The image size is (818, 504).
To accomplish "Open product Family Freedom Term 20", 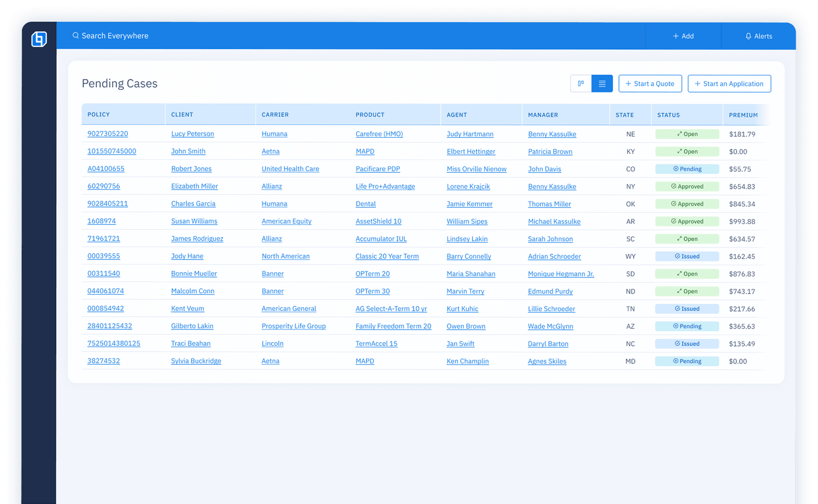I will click(x=393, y=326).
